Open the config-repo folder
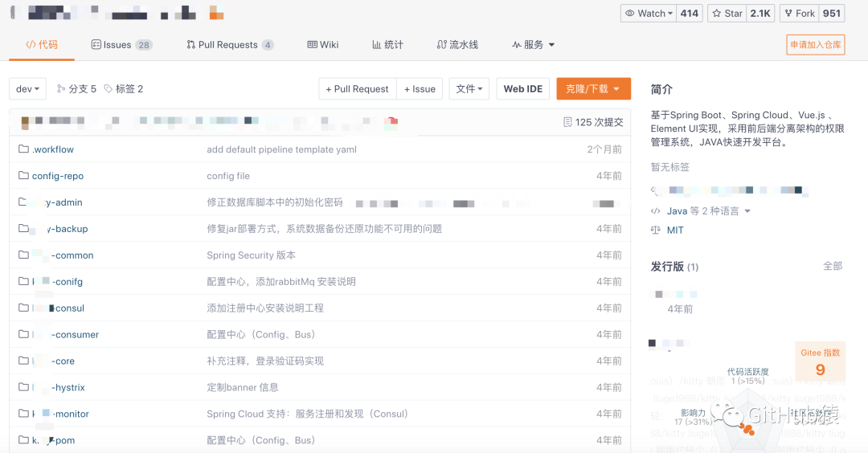The height and width of the screenshot is (453, 868). (x=58, y=176)
